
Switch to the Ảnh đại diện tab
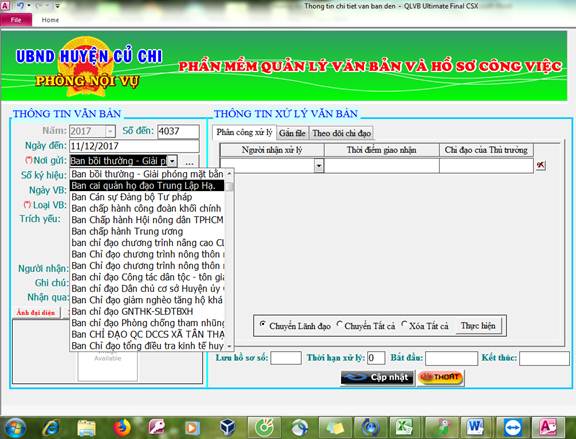[x=36, y=313]
